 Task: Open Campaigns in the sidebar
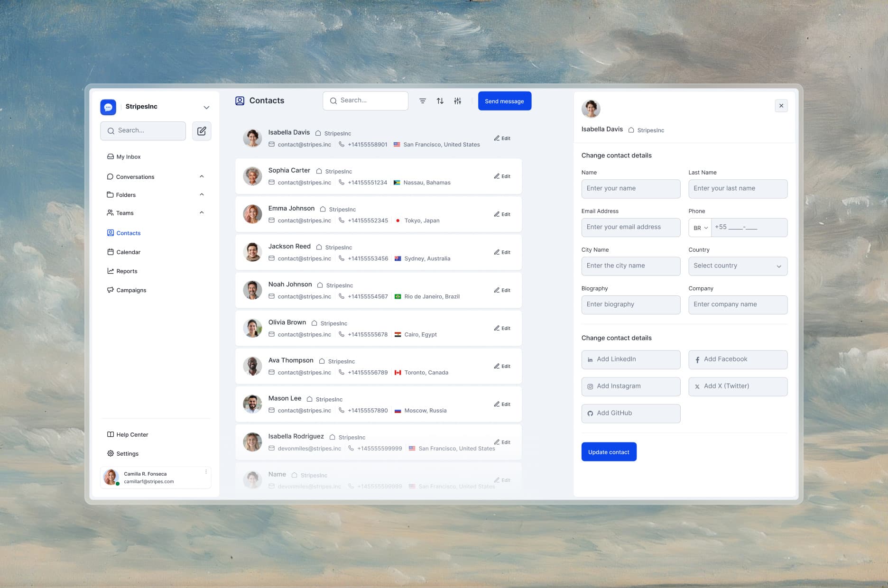127,290
